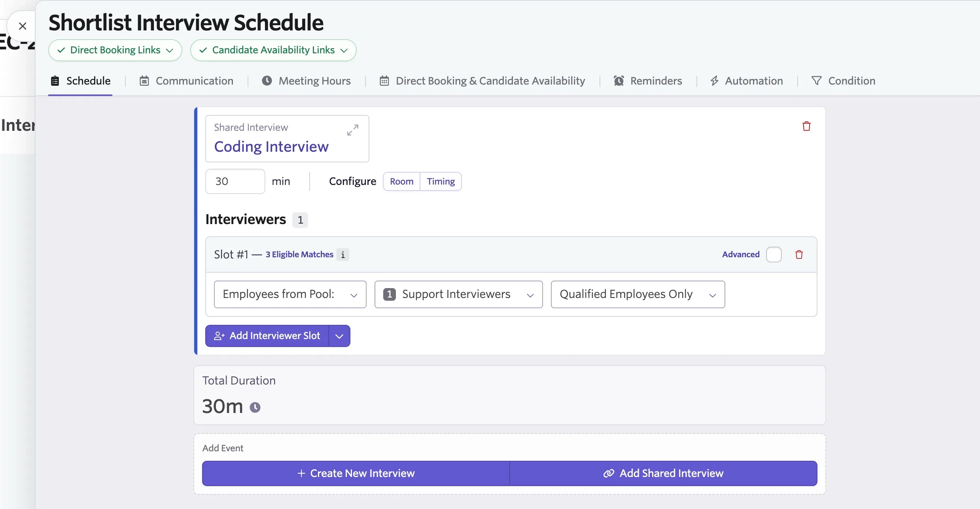The height and width of the screenshot is (509, 980).
Task: Configure the Timing setting
Action: (441, 181)
